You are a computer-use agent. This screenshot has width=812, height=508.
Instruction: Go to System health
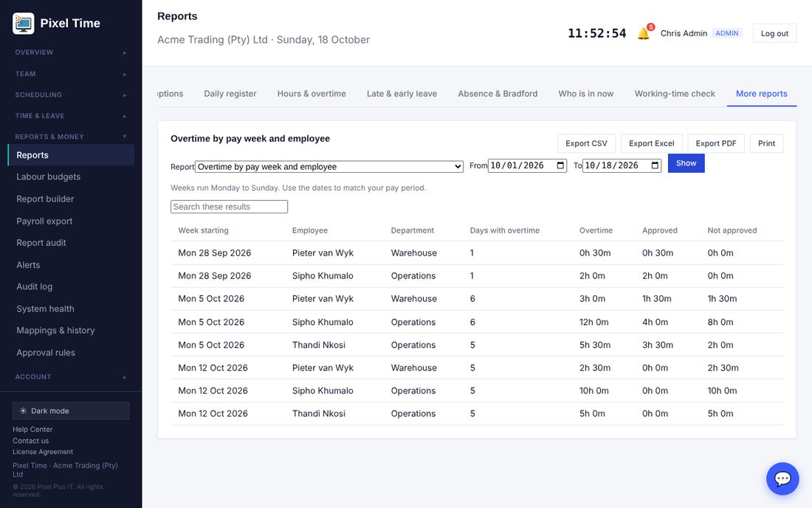point(71,309)
